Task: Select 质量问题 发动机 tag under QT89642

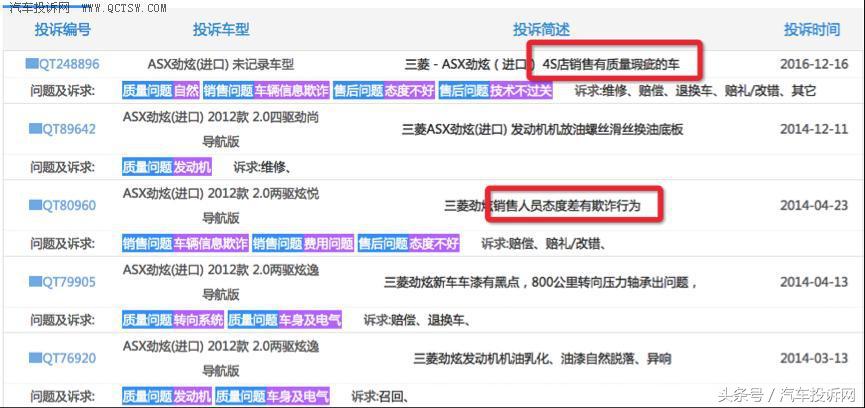Action: (167, 167)
